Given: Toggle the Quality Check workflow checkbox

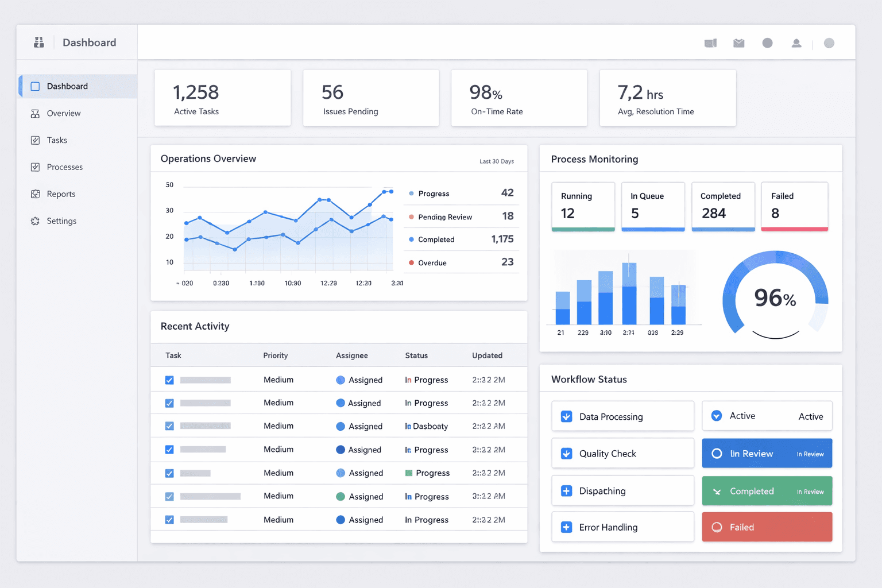Looking at the screenshot, I should [566, 453].
